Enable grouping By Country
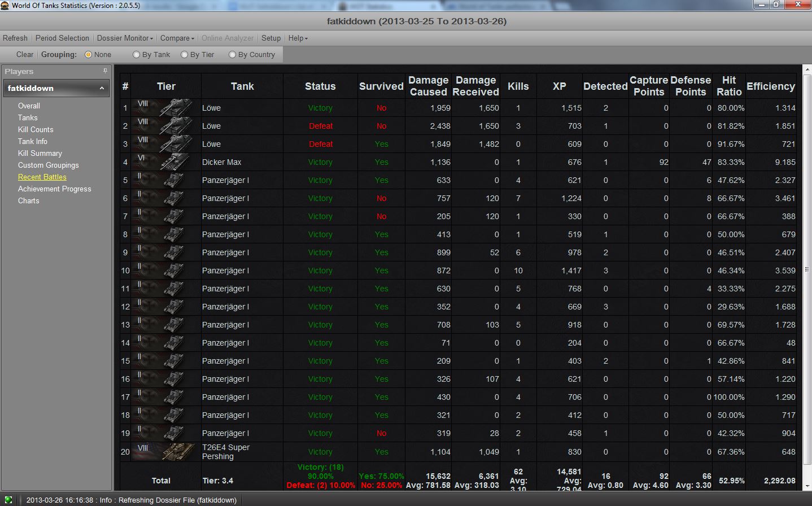This screenshot has height=506, width=812. pos(232,54)
